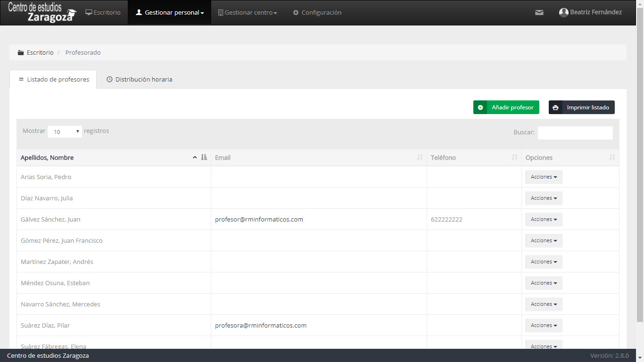Screen dimensions: 644x362
Task: Open Acciones dropdown for Díaz Navarro, Julia
Action: tap(544, 198)
